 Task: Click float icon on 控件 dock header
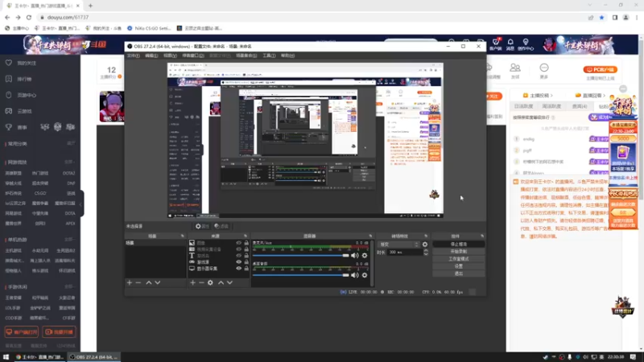coord(482,236)
